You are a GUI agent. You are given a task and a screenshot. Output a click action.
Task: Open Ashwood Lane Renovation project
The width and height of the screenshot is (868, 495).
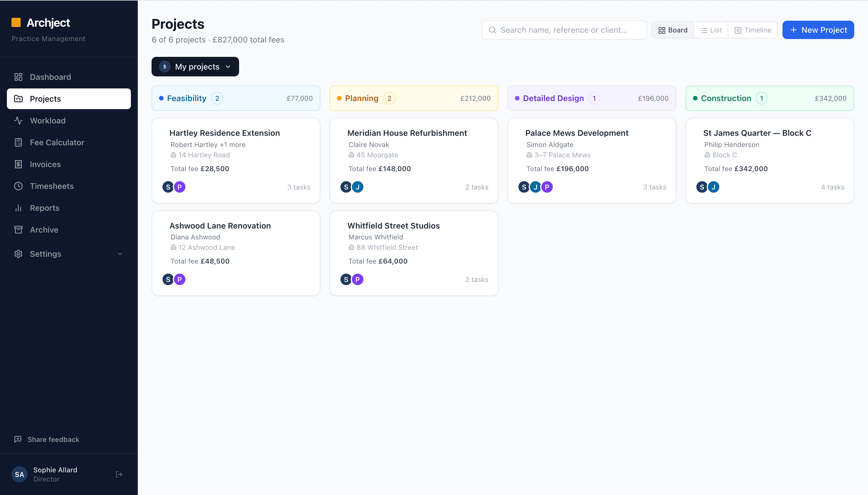pyautogui.click(x=236, y=253)
